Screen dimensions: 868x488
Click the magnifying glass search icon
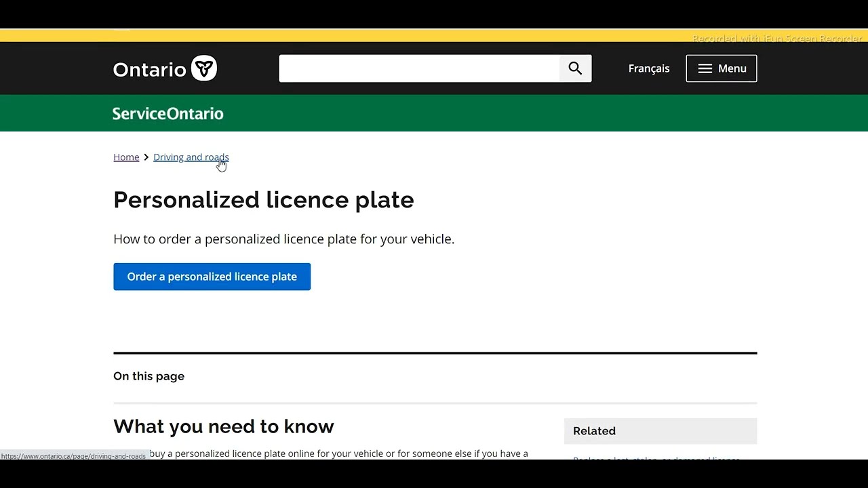(x=575, y=68)
